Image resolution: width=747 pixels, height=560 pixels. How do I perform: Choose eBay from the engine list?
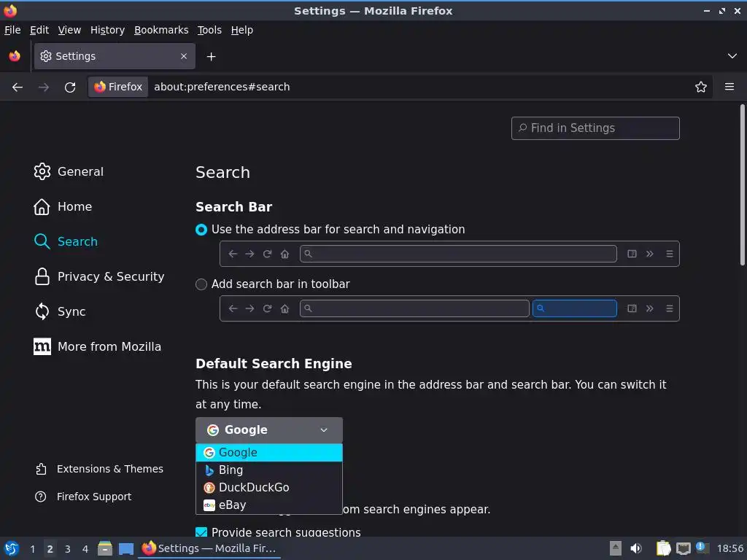point(268,505)
